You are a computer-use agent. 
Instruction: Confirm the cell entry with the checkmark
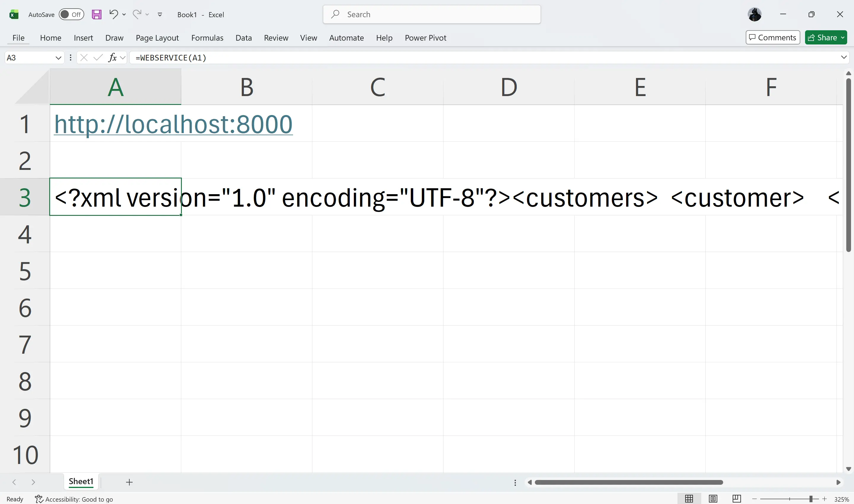click(x=97, y=58)
